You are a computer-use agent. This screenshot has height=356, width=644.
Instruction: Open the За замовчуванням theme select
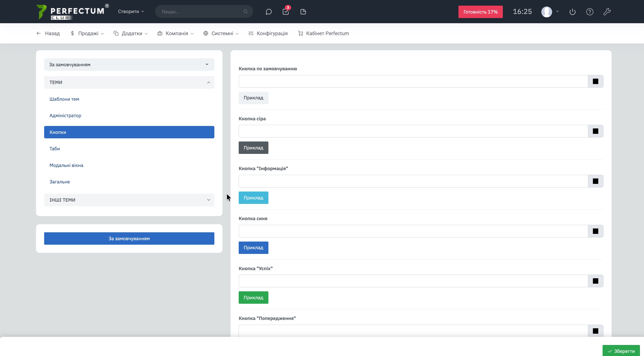(x=129, y=64)
